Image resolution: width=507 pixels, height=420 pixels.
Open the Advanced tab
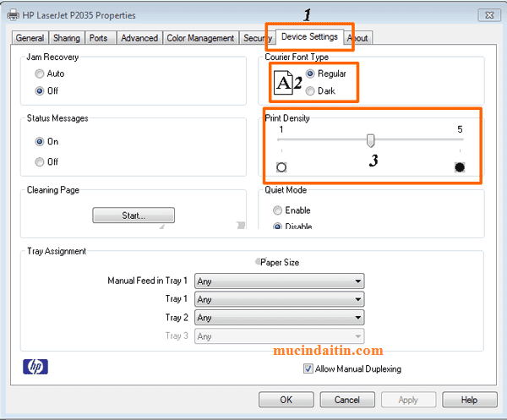139,38
